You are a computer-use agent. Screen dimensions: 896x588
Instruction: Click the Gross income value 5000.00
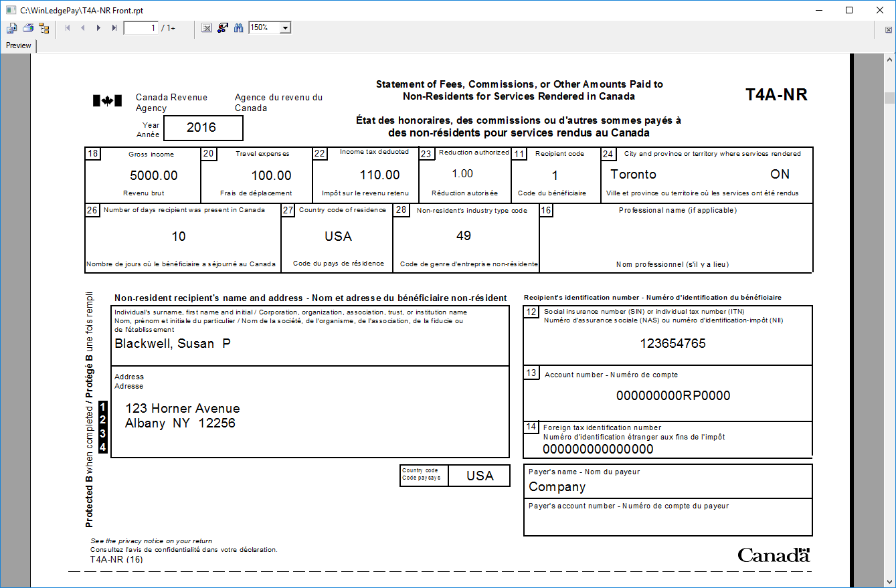tap(154, 176)
